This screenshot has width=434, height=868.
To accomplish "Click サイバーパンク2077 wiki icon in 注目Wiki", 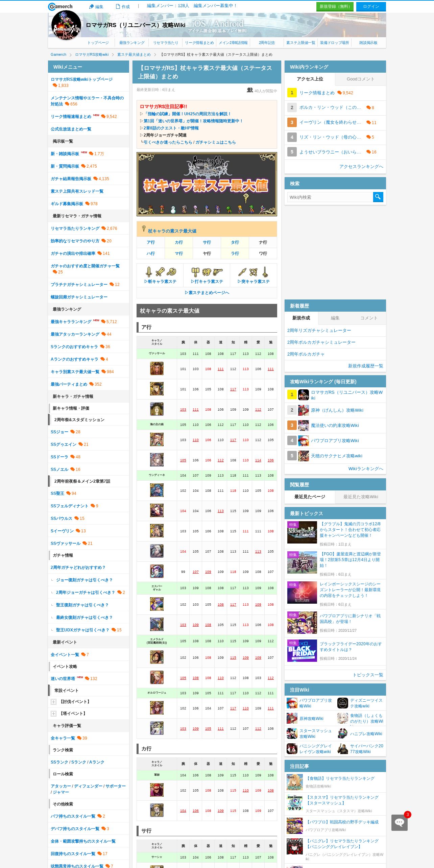I will pos(342,749).
